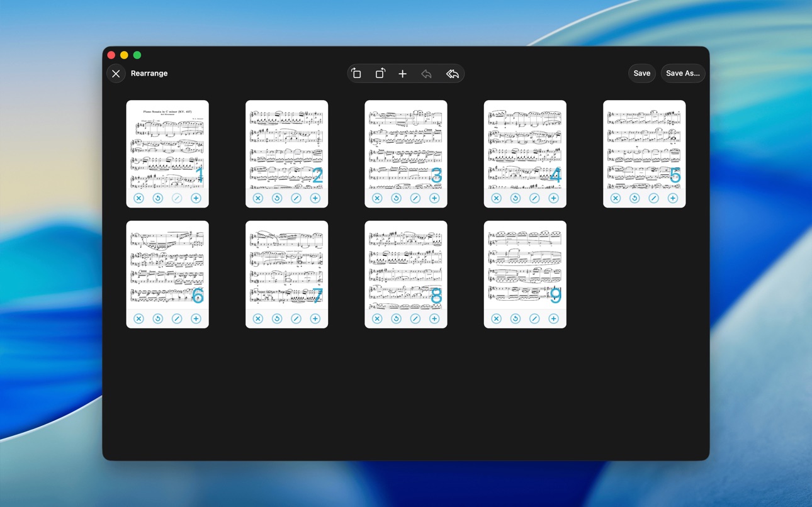The height and width of the screenshot is (507, 812).
Task: Click the slash icon under page 3
Action: click(415, 198)
